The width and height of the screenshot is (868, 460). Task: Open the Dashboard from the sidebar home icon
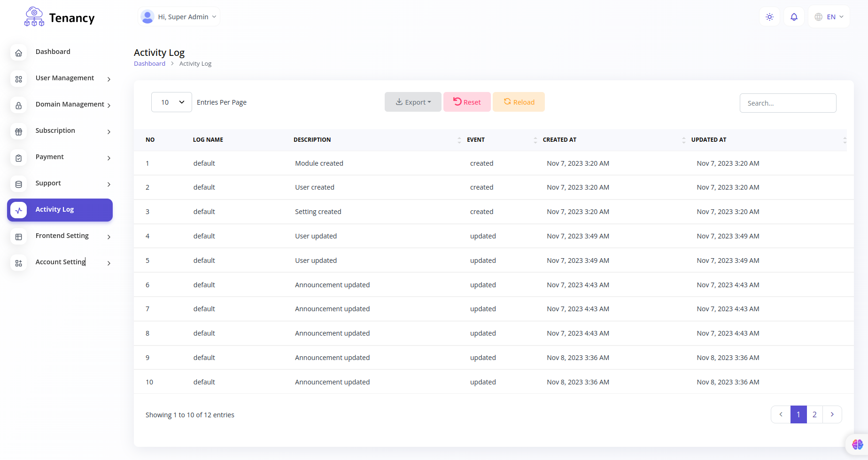18,53
